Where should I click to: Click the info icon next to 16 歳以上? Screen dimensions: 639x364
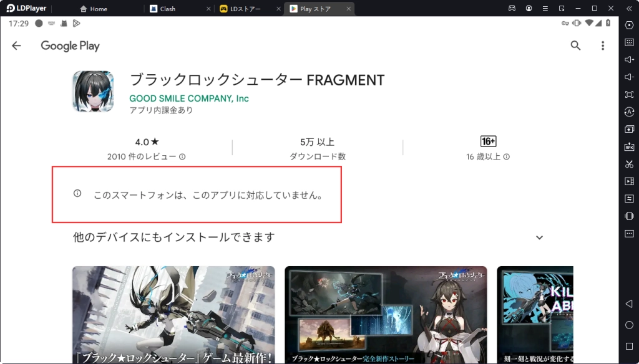506,156
